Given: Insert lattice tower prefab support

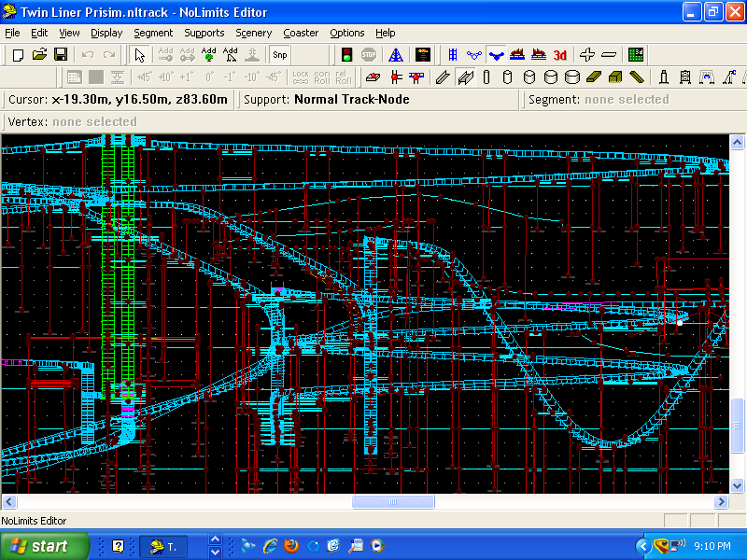Looking at the screenshot, I should [685, 77].
